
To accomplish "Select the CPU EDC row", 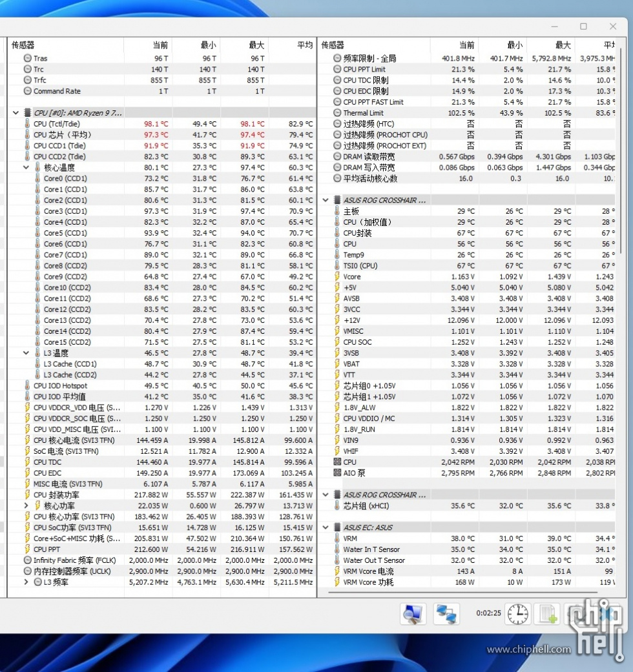I will tap(161, 473).
